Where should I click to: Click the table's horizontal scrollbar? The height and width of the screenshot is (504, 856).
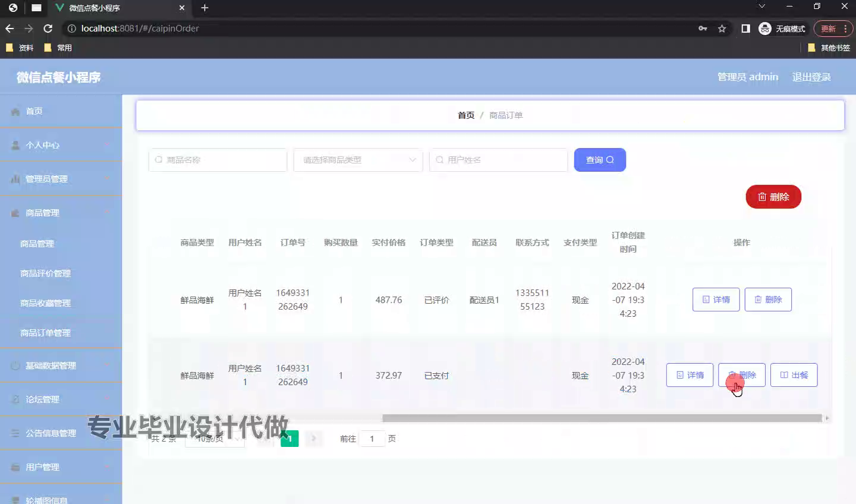coord(600,418)
